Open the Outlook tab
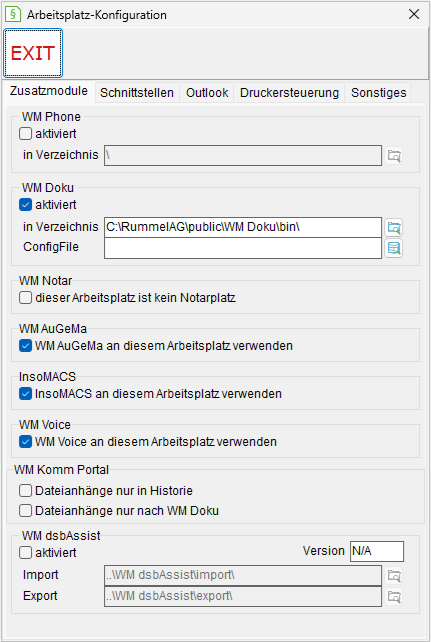Viewport: 431px width, 642px height. tap(207, 93)
